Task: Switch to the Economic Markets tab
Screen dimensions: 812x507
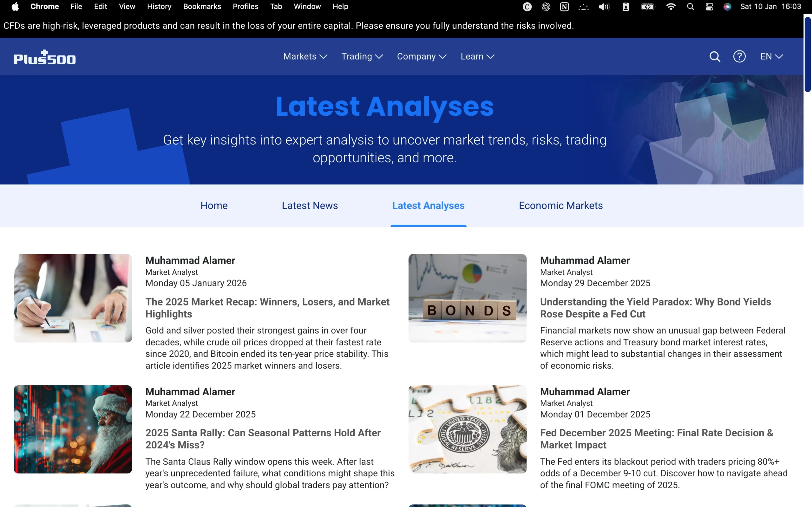Action: [560, 206]
